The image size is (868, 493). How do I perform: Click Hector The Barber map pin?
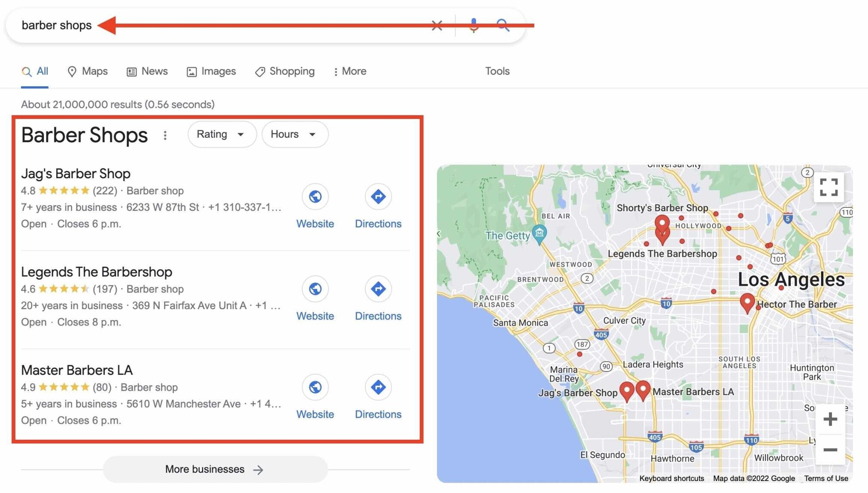[747, 303]
